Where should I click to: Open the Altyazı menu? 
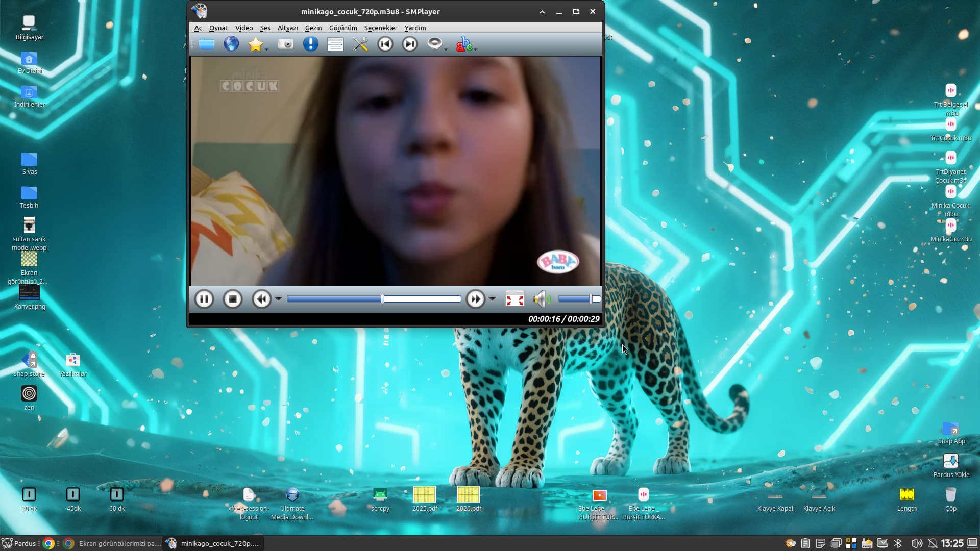tap(287, 28)
